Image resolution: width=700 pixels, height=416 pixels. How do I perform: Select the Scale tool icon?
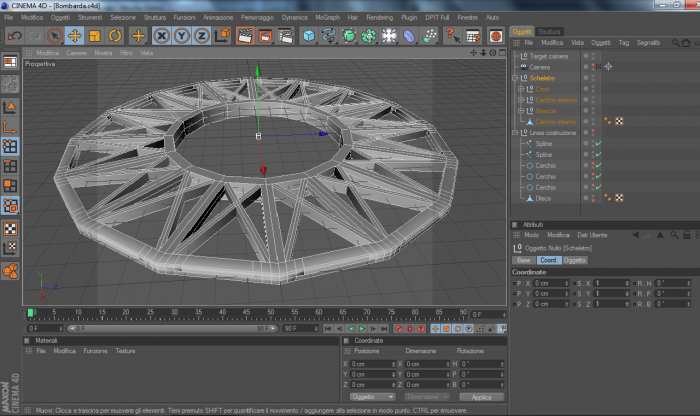95,36
